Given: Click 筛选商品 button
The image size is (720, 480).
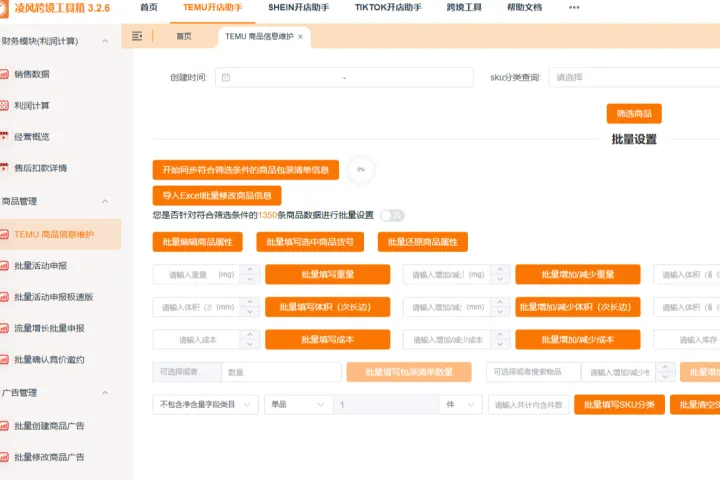Looking at the screenshot, I should click(x=634, y=113).
